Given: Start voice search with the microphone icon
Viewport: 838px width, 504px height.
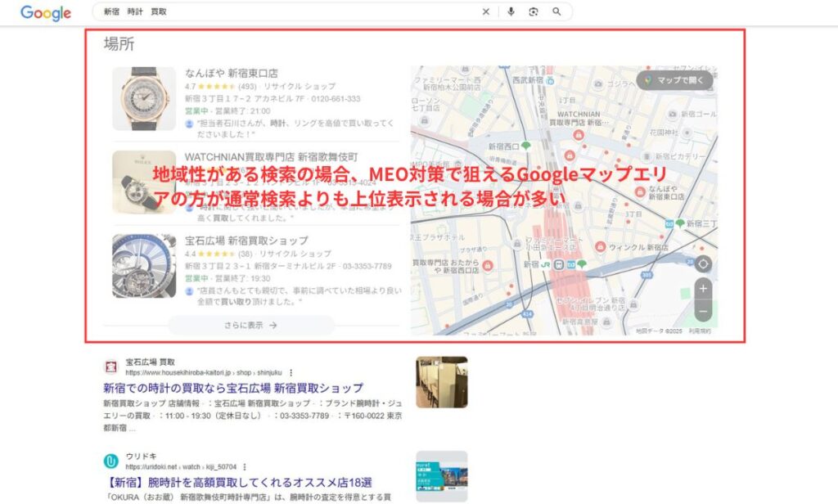Looking at the screenshot, I should pyautogui.click(x=511, y=11).
